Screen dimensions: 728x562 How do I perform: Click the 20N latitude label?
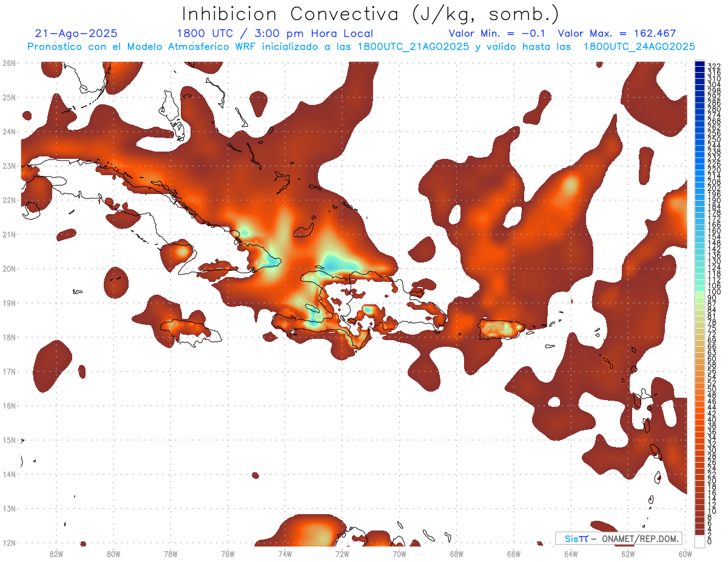coord(8,269)
